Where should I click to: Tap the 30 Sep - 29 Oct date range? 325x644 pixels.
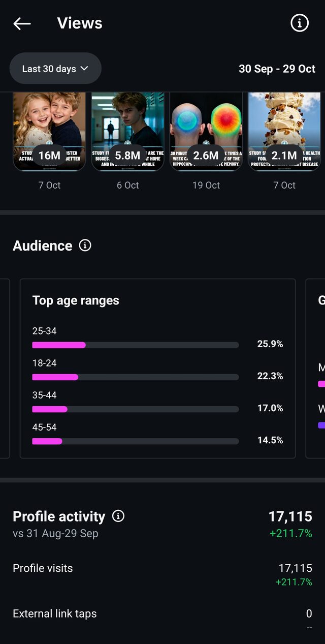point(277,69)
